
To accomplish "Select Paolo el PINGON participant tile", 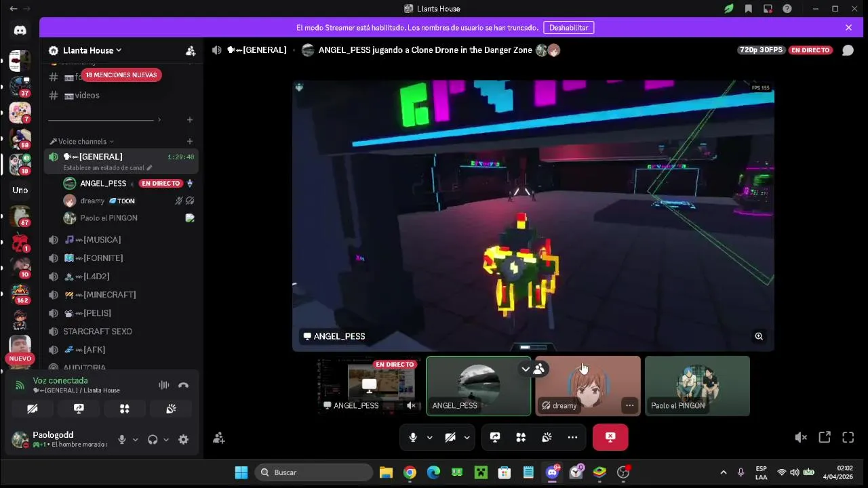I will coord(697,386).
